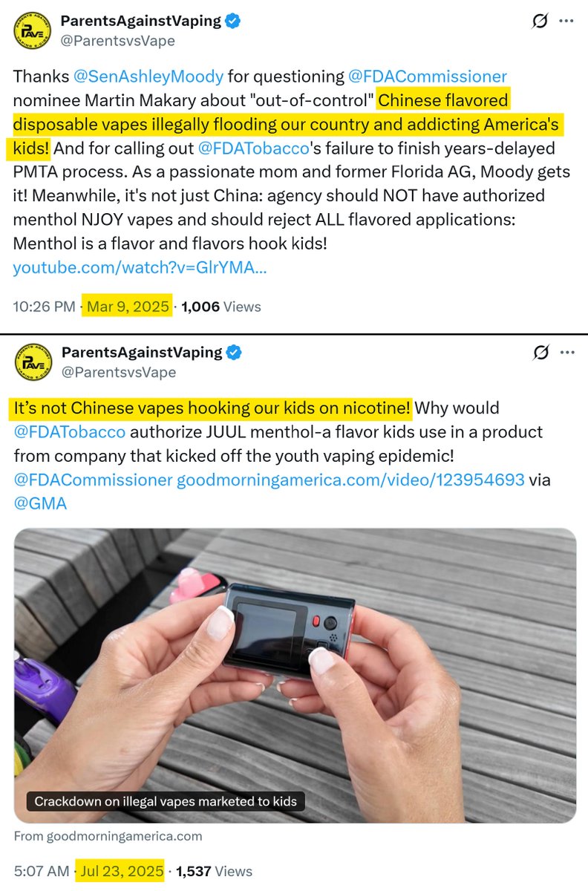Open the youtube.com/watch link
588x891 pixels.
pos(140,267)
